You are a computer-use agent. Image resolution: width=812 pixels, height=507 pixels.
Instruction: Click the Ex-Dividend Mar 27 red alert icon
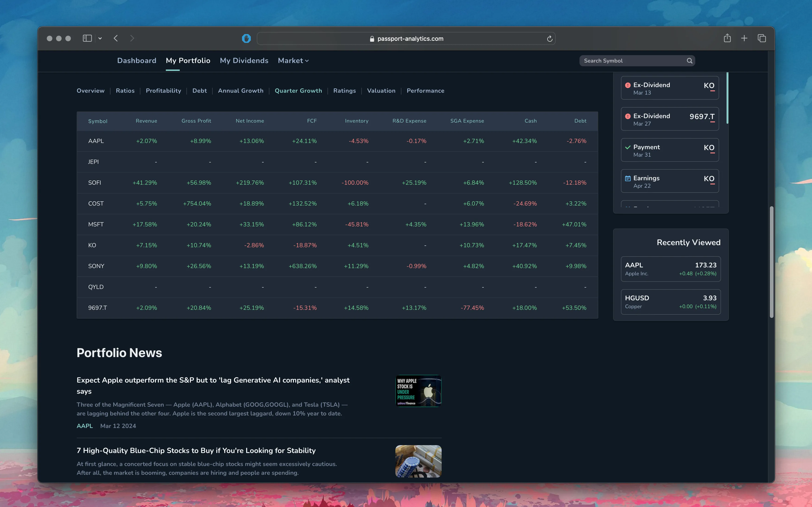tap(628, 116)
